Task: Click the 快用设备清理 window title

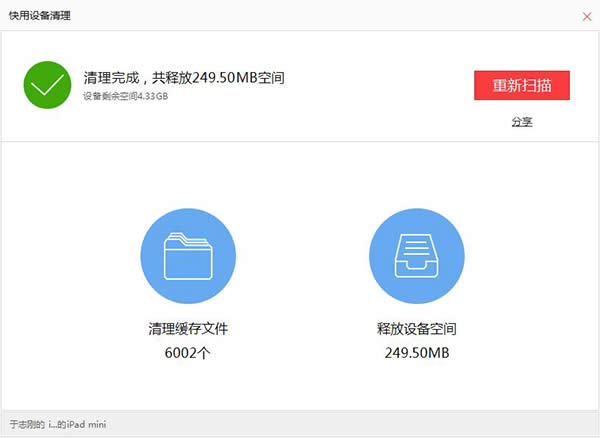Action: coord(40,16)
